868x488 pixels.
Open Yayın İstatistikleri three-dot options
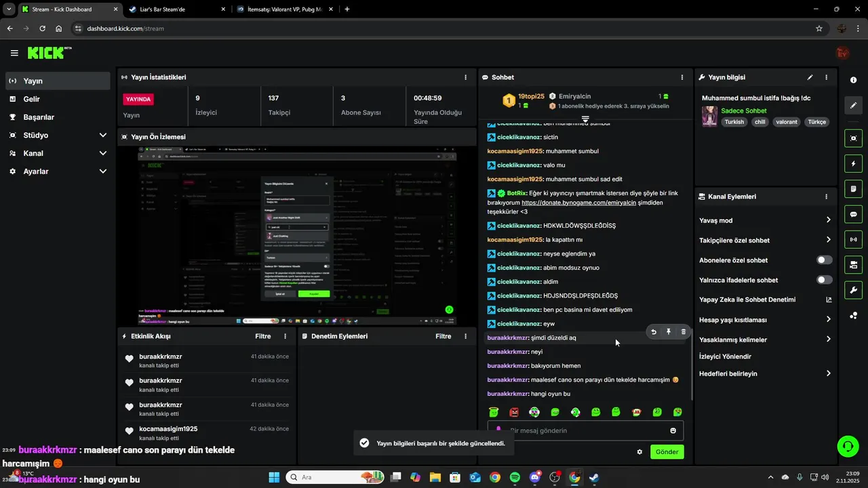465,77
